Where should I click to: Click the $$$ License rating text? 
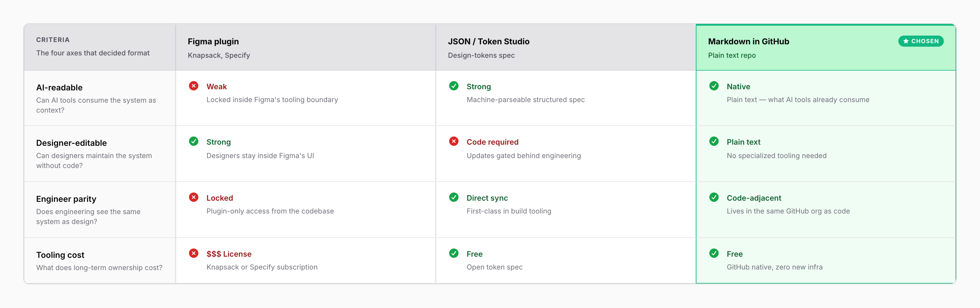[x=229, y=254]
